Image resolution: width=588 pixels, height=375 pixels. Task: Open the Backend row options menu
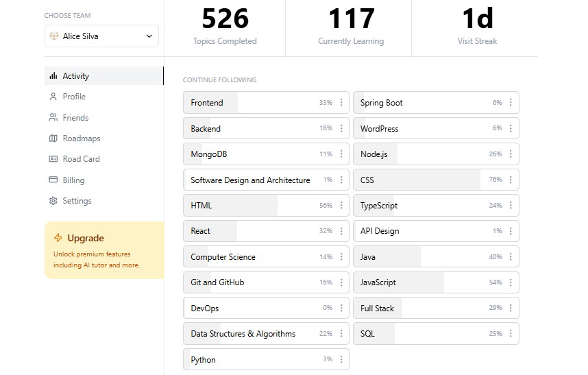[x=341, y=128]
